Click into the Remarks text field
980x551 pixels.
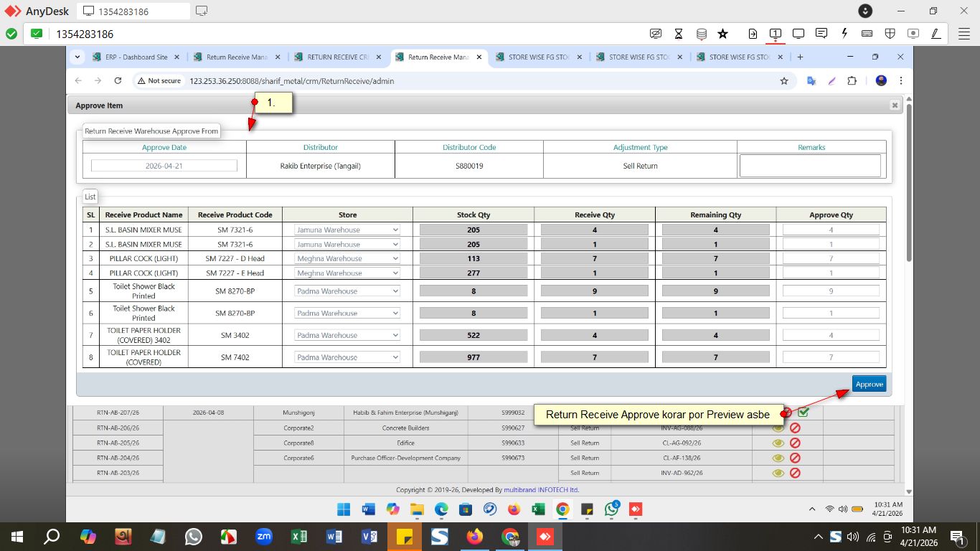coord(810,166)
